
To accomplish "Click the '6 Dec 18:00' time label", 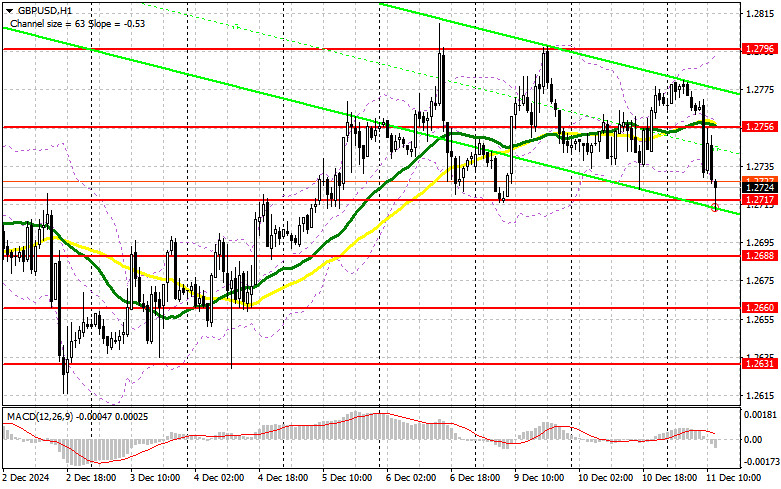I will (x=476, y=478).
